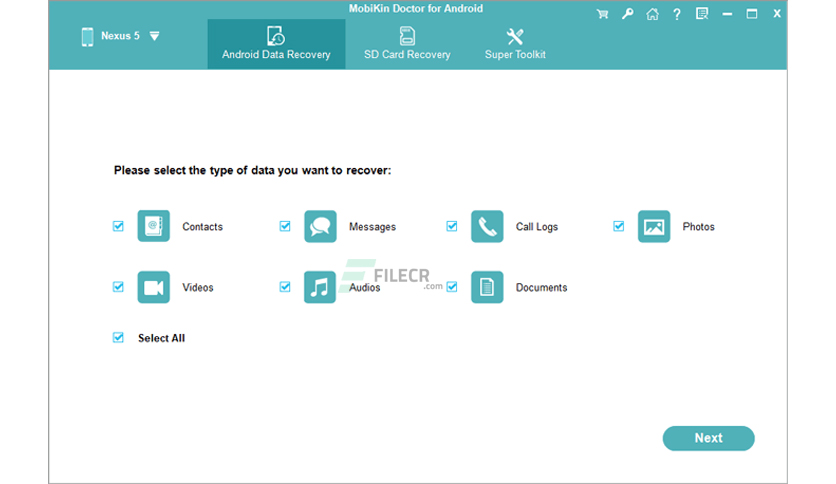This screenshot has height=484, width=836.
Task: Click the Contacts address book icon
Action: coord(154,226)
